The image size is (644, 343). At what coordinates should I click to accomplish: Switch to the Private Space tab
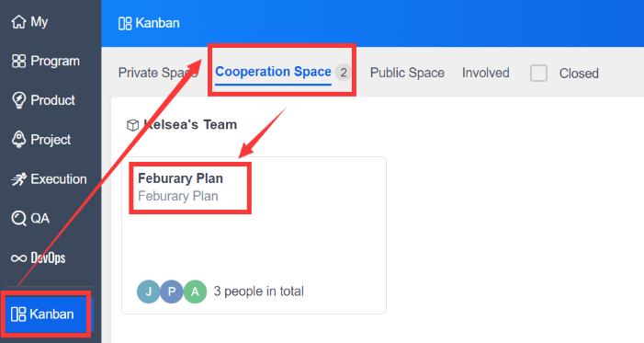point(158,73)
